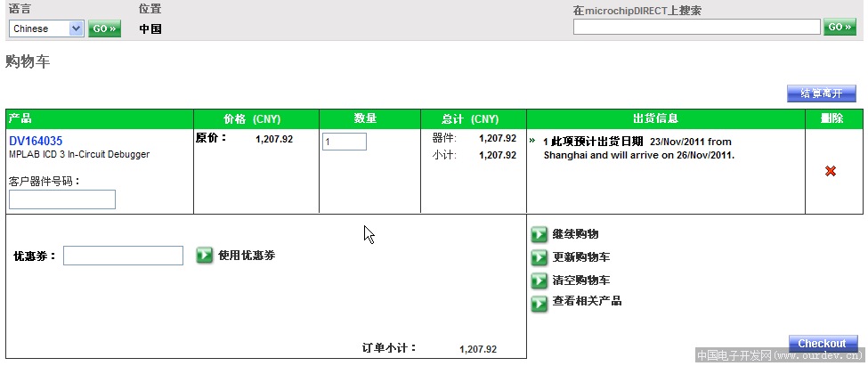Viewport: 868px width, 366px height.
Task: Click the 使用优惠券 text link
Action: (x=247, y=256)
